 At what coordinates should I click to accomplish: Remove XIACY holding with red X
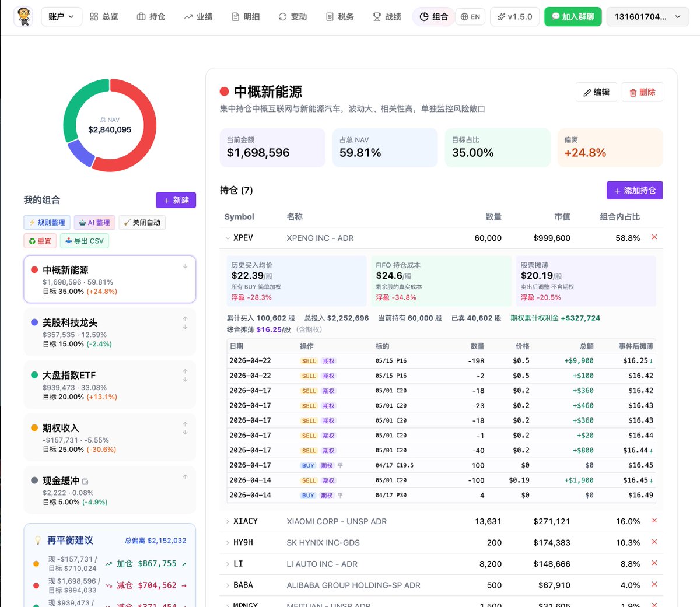pyautogui.click(x=654, y=520)
